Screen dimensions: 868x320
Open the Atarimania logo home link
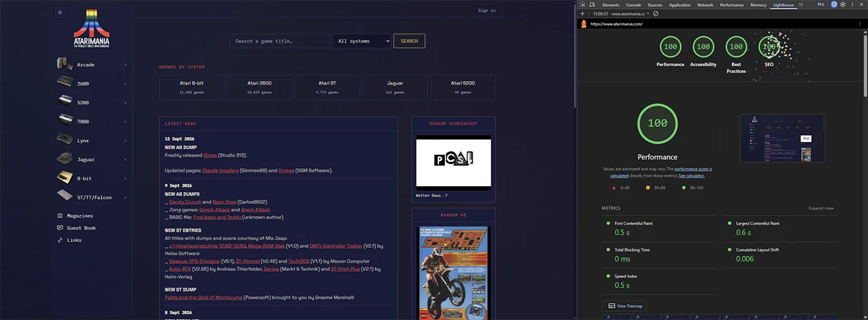[92, 29]
